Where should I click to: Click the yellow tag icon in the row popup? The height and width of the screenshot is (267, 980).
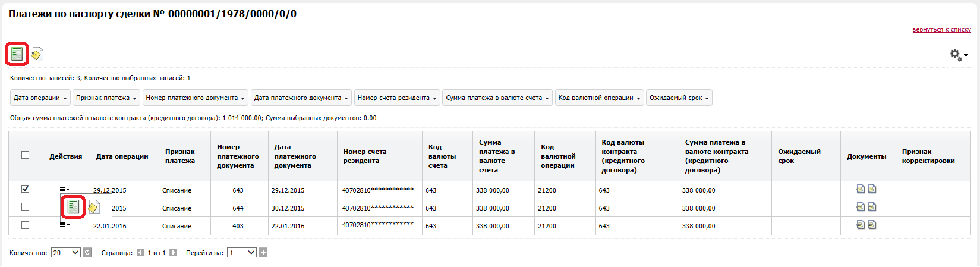tap(93, 208)
